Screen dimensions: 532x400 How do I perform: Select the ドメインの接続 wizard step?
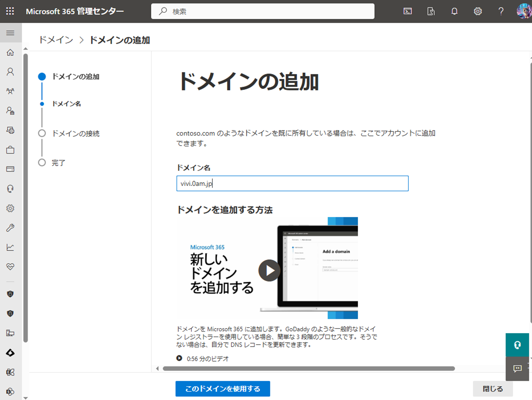(76, 133)
